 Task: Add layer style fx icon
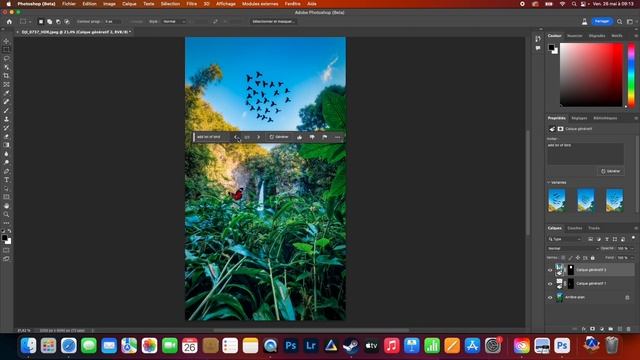point(584,329)
